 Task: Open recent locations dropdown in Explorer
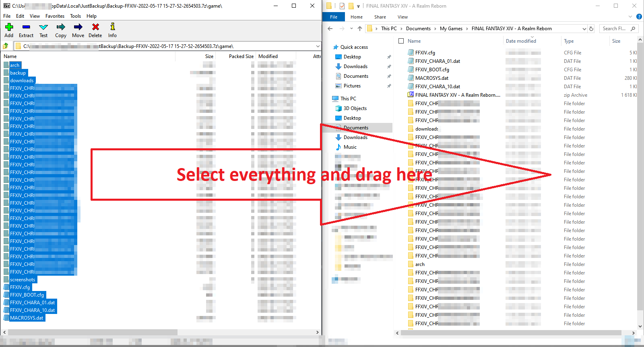pyautogui.click(x=351, y=29)
